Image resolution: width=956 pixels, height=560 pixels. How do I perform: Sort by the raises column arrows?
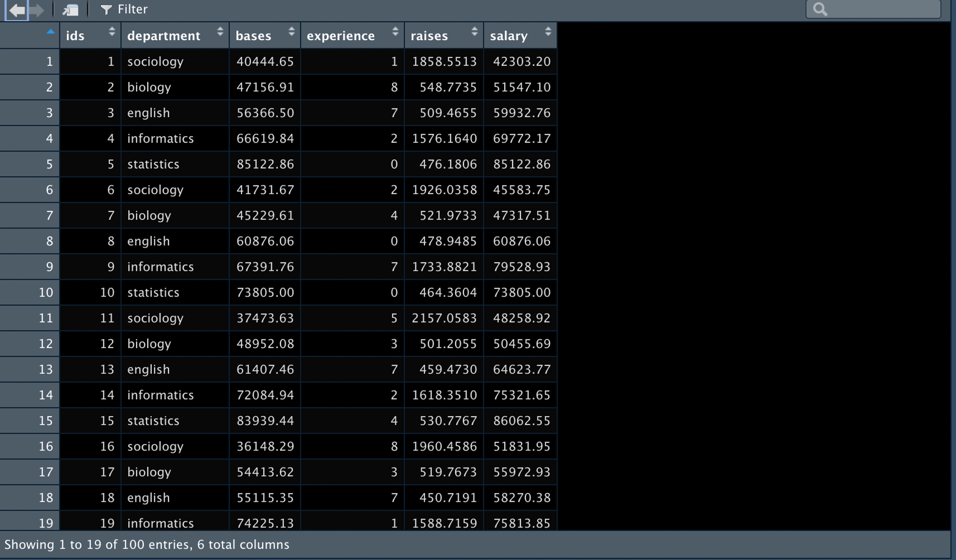pyautogui.click(x=474, y=32)
